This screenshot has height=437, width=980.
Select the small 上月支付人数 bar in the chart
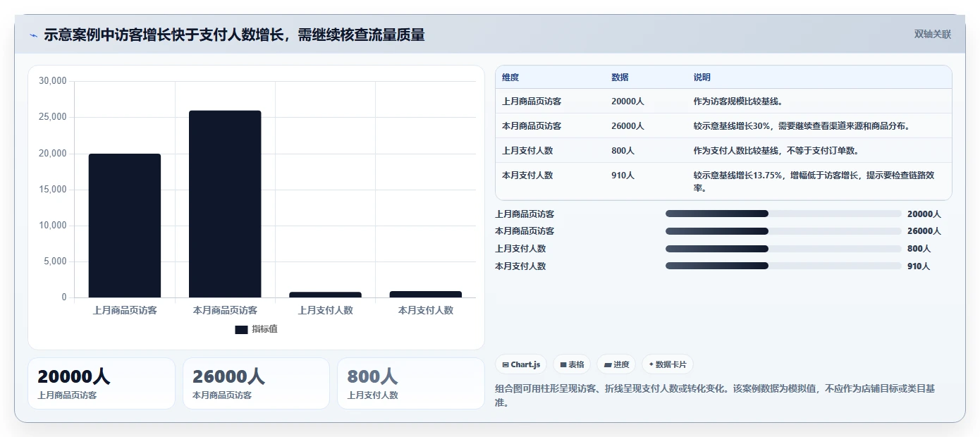tap(325, 295)
